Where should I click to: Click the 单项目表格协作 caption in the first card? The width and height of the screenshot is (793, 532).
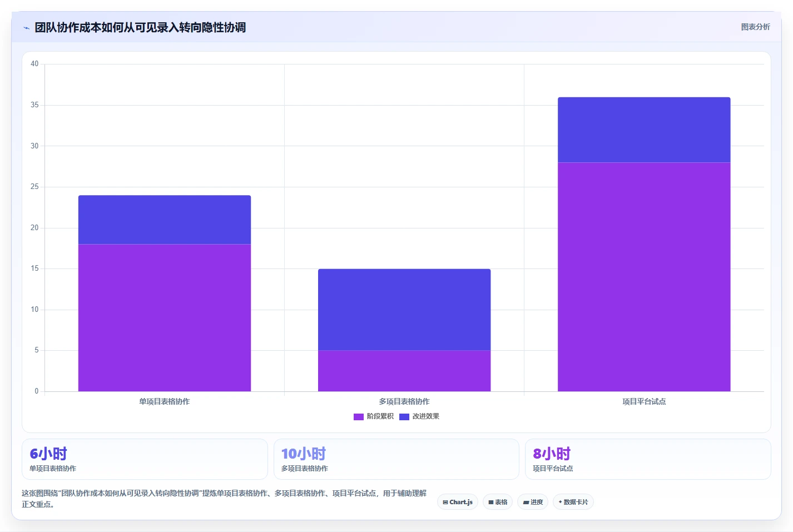tap(53, 469)
